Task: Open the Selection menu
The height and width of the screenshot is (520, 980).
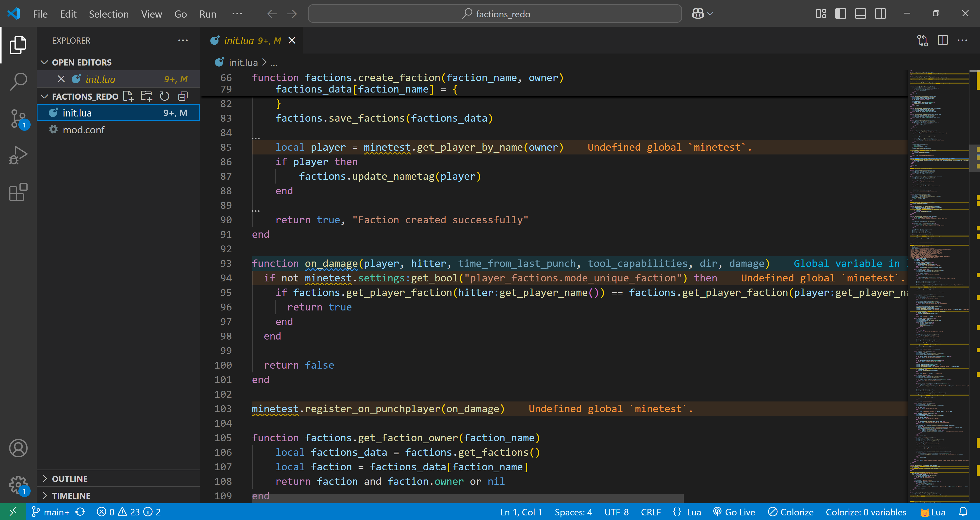Action: (x=108, y=14)
